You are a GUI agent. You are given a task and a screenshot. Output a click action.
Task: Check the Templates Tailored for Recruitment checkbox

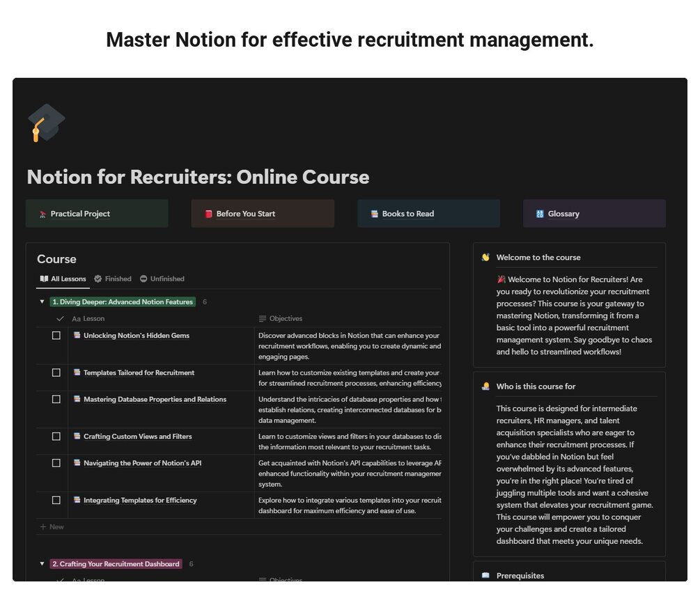tap(56, 372)
